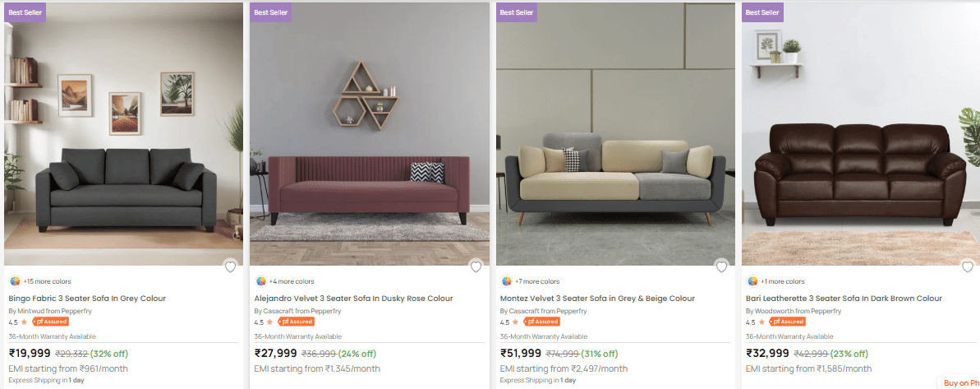Open Bingo Fabric 3 Seater Sofa title link

[87, 299]
